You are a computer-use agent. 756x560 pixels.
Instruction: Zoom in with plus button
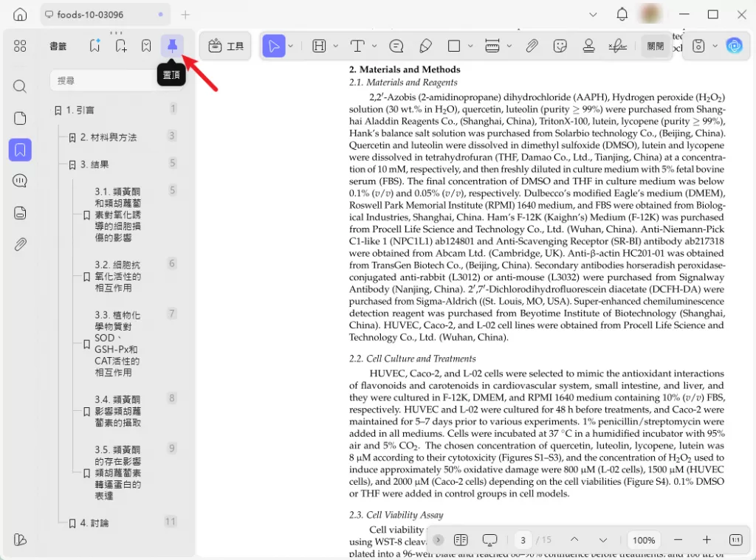707,540
